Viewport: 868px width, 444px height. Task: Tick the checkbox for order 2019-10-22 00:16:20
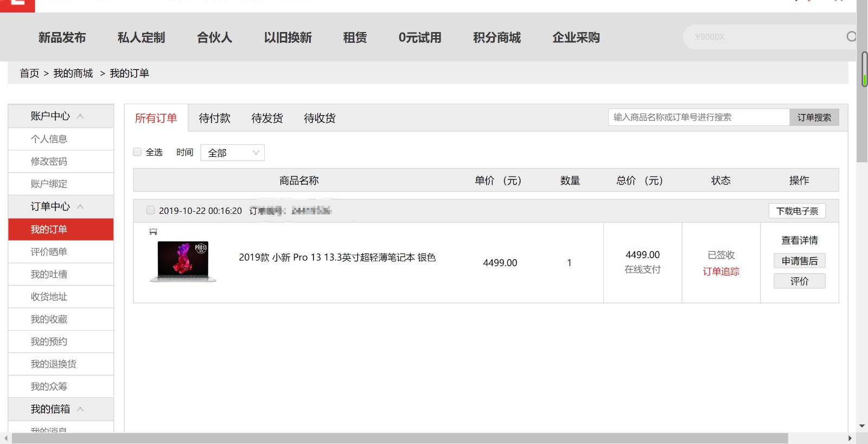[150, 210]
